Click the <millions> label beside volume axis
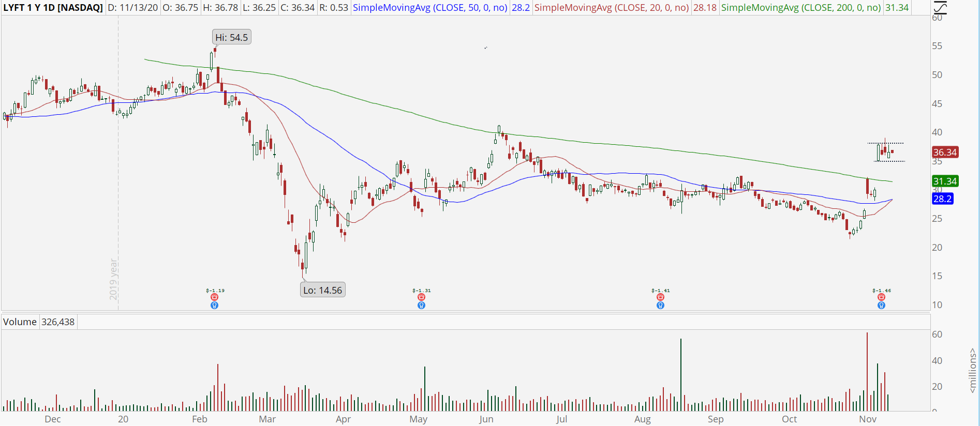980x426 pixels. [x=973, y=370]
